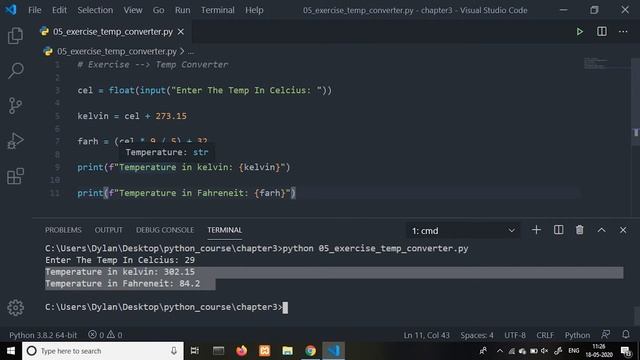Click the kelvin = cel + 273.15 line

pos(132,116)
